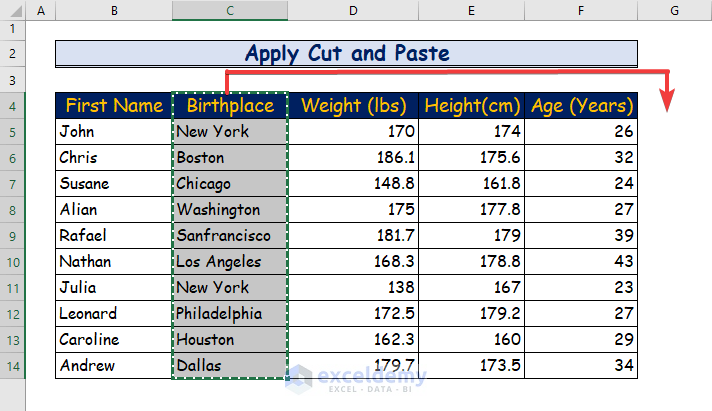Select row 4 header

coord(13,106)
